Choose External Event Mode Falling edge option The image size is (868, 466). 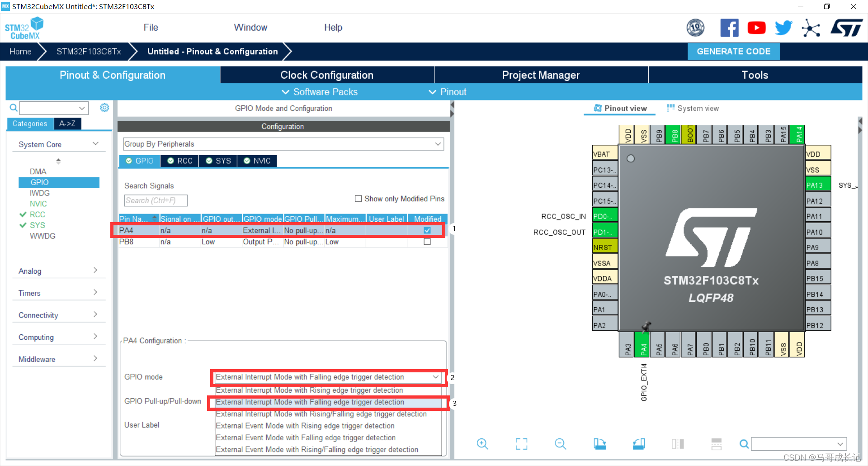(328, 438)
